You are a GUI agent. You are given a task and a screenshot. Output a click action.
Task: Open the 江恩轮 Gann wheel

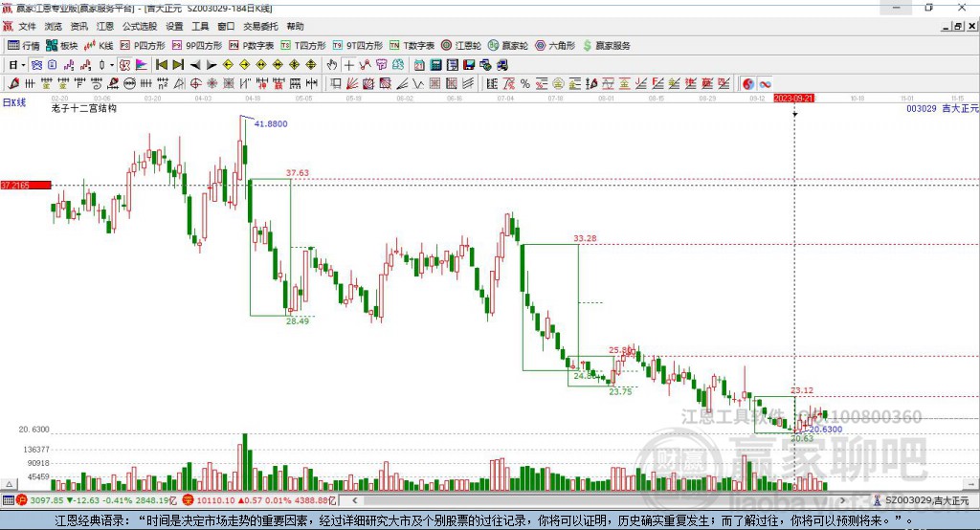(461, 46)
